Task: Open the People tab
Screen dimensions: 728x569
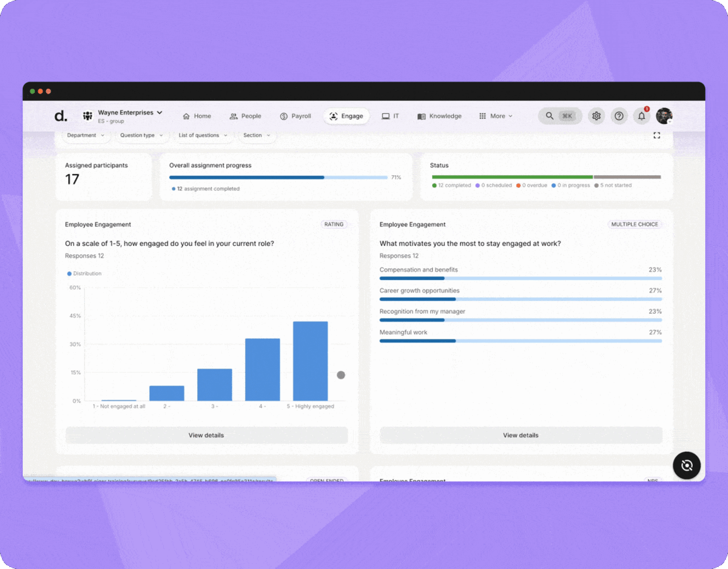Action: pos(246,116)
